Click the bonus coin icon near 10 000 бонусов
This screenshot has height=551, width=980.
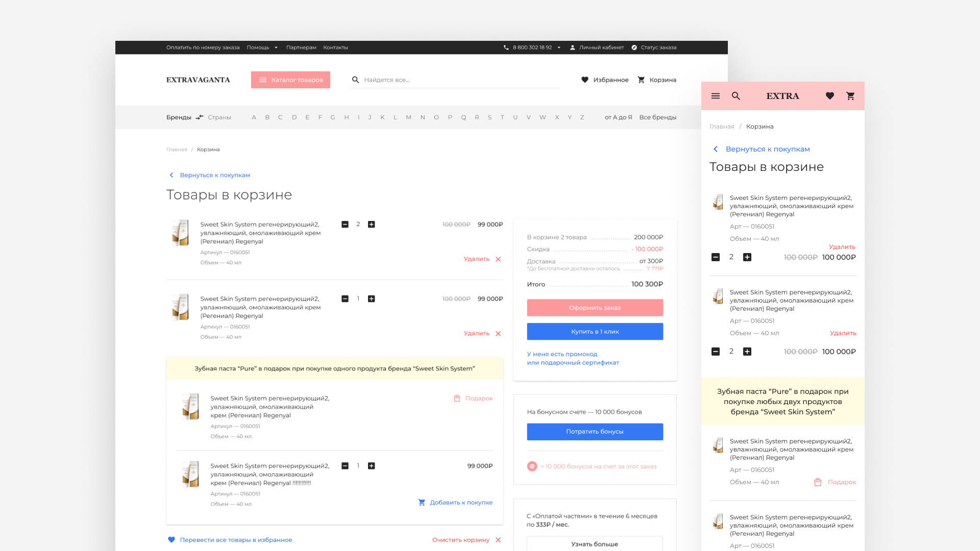(532, 466)
